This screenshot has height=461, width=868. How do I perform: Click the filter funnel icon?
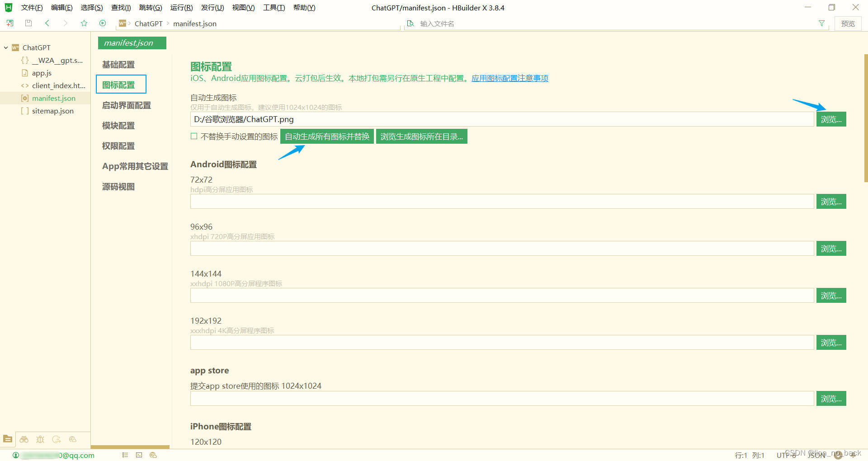(821, 24)
